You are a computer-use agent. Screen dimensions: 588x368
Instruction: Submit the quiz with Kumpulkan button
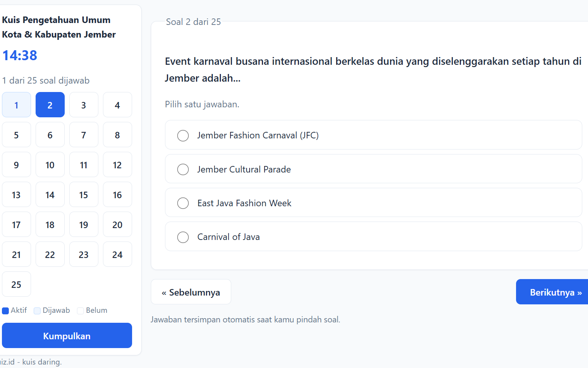click(x=67, y=335)
